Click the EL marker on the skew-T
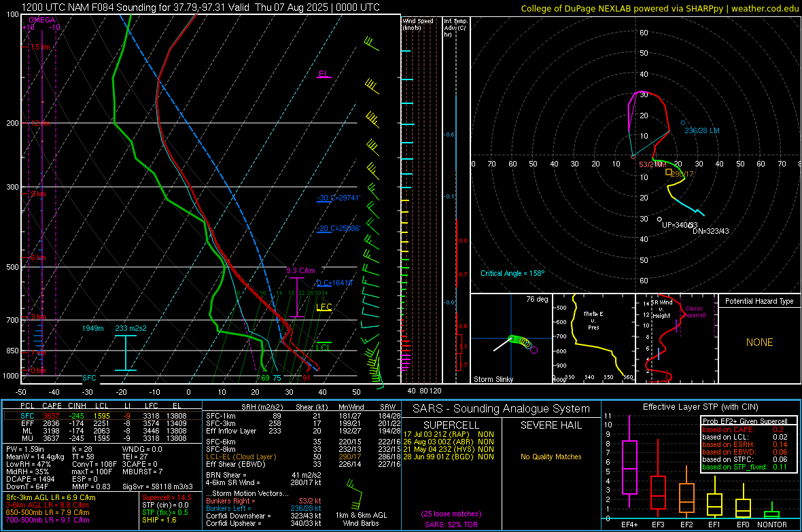Image resolution: width=802 pixels, height=532 pixels. click(324, 74)
